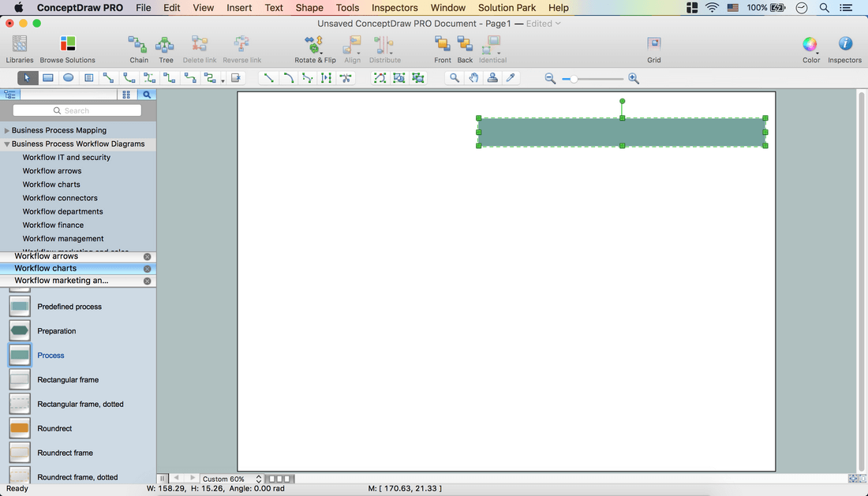
Task: Open the Custom 60% zoom dropdown
Action: pos(231,479)
